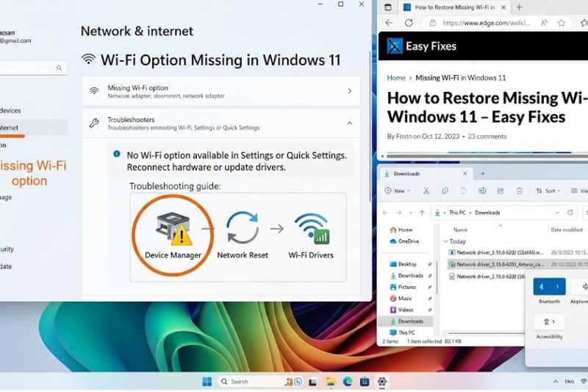The width and height of the screenshot is (588, 392).
Task: Select Music in the File Explorer sidebar
Action: click(405, 299)
